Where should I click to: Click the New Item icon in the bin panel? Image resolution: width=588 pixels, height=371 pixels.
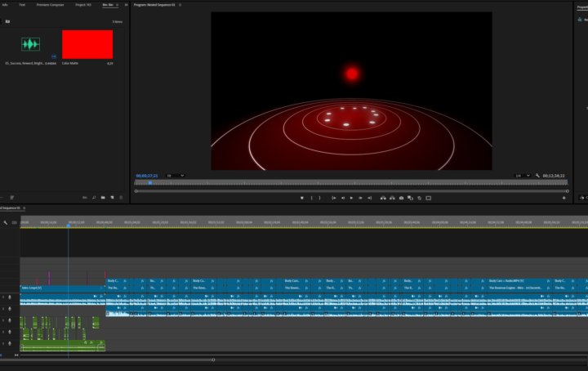112,197
